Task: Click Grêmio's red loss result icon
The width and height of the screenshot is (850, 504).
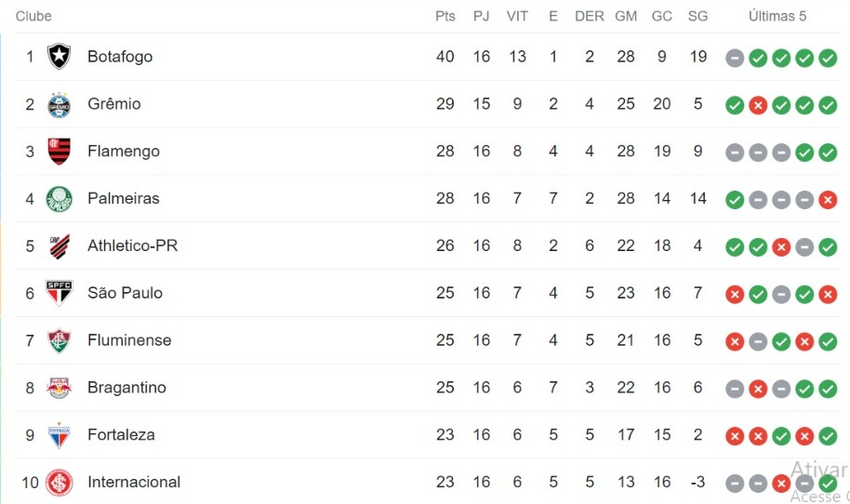Action: coord(758,105)
